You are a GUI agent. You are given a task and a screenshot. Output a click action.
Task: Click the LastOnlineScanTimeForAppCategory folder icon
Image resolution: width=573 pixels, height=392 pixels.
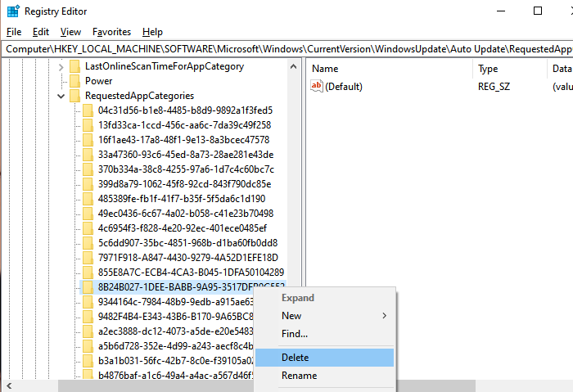click(75, 66)
